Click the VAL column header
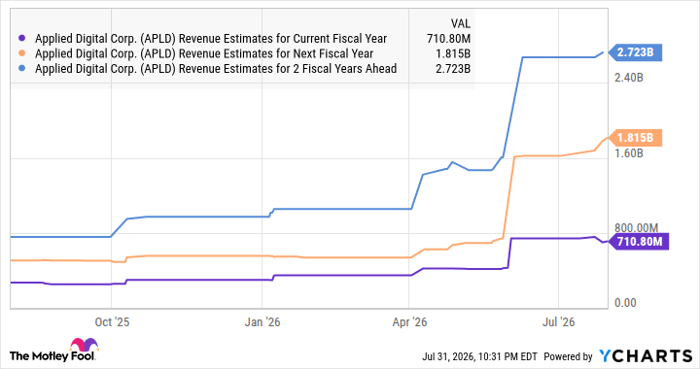 (x=460, y=24)
